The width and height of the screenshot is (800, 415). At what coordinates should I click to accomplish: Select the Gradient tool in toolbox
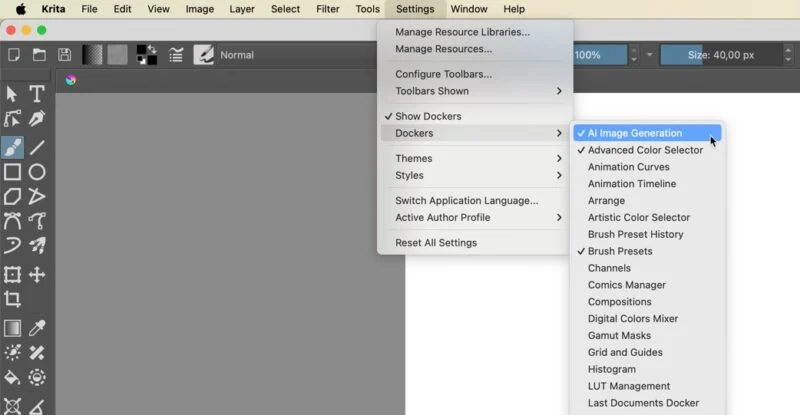pos(12,328)
